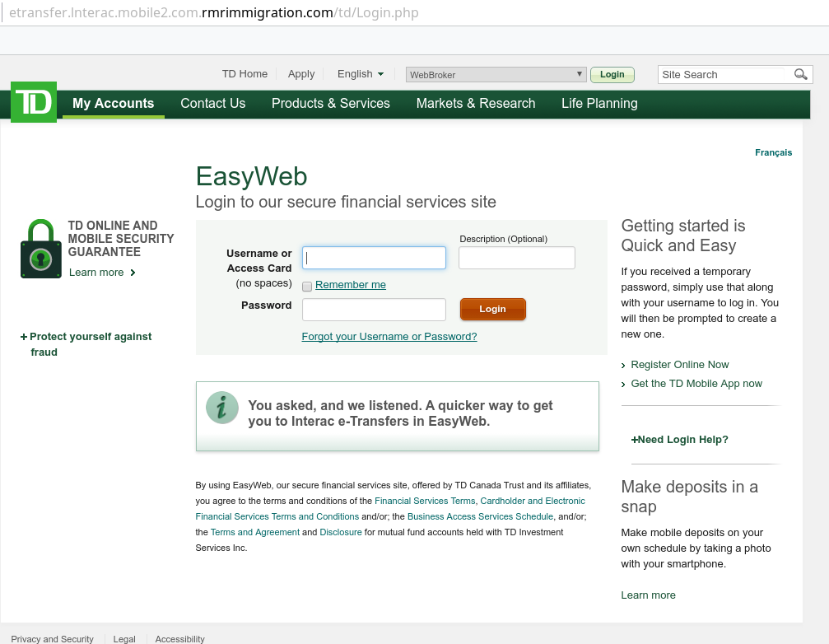Click the Accessibility footer link
Screen dimensions: 829x644
(179, 639)
